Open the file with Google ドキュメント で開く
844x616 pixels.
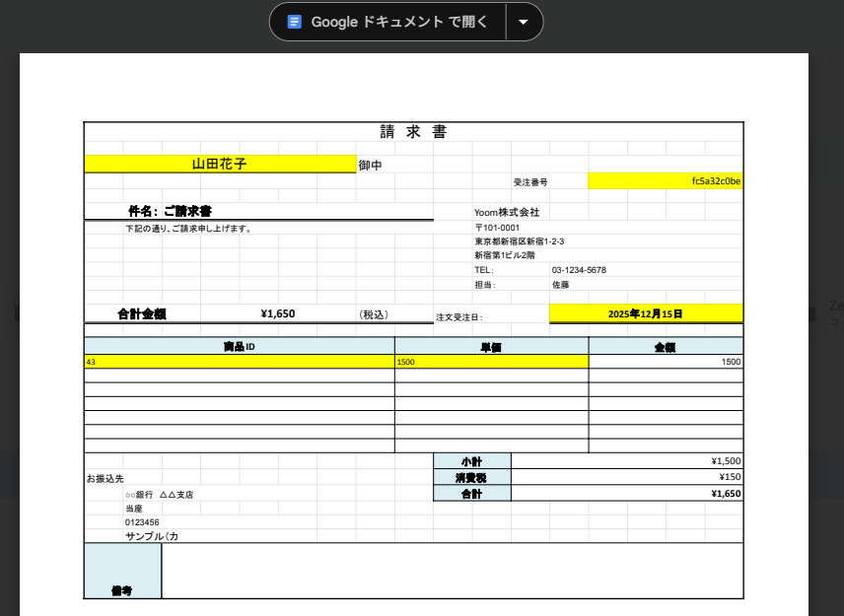pyautogui.click(x=398, y=22)
